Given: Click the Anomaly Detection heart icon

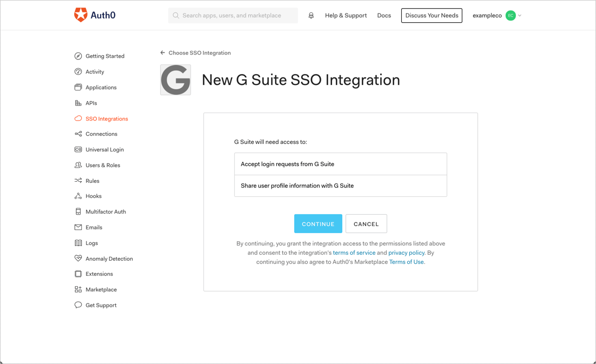Looking at the screenshot, I should pyautogui.click(x=78, y=259).
